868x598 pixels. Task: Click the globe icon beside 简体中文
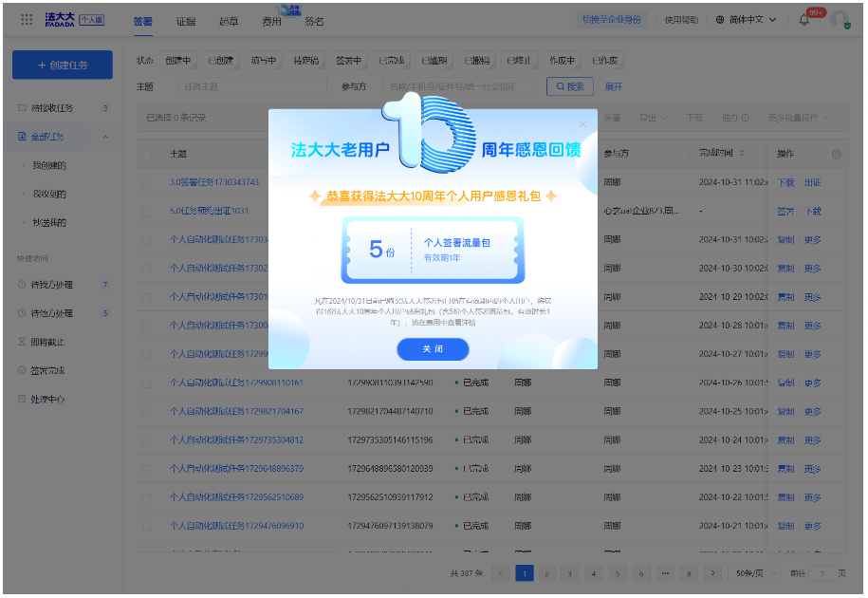pyautogui.click(x=720, y=20)
